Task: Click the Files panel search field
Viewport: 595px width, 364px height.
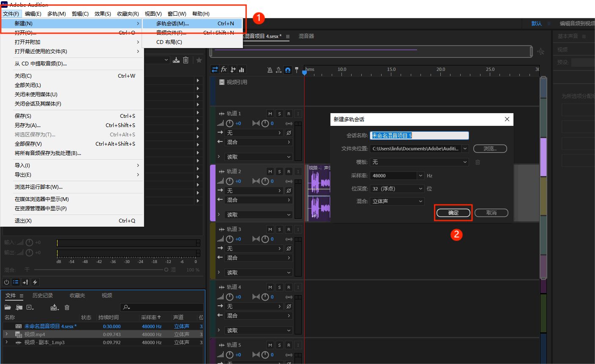Action: [x=162, y=307]
